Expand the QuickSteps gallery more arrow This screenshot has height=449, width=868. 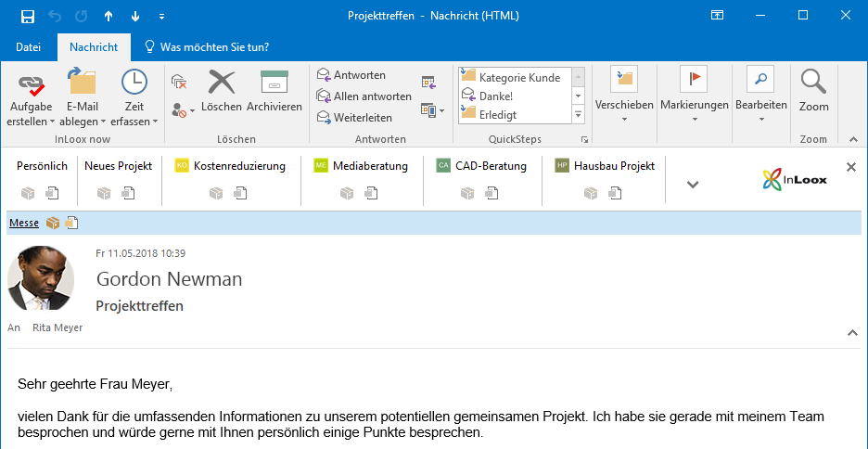pyautogui.click(x=578, y=115)
